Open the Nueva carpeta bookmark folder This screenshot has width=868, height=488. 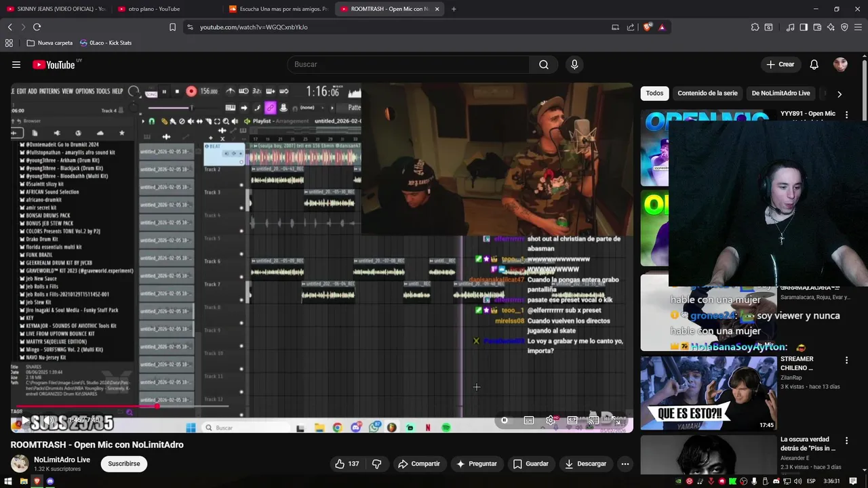(50, 43)
